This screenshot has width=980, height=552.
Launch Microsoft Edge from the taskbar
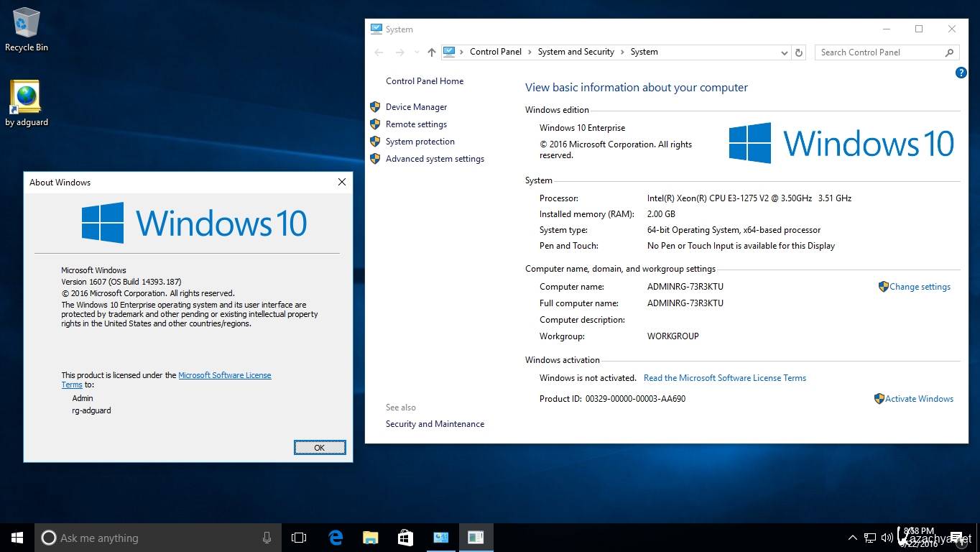tap(336, 538)
